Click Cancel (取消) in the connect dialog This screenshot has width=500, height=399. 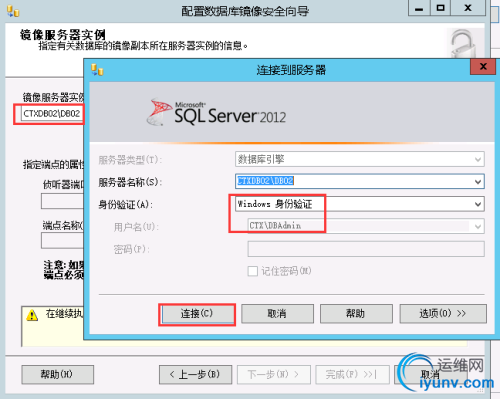[x=277, y=314]
